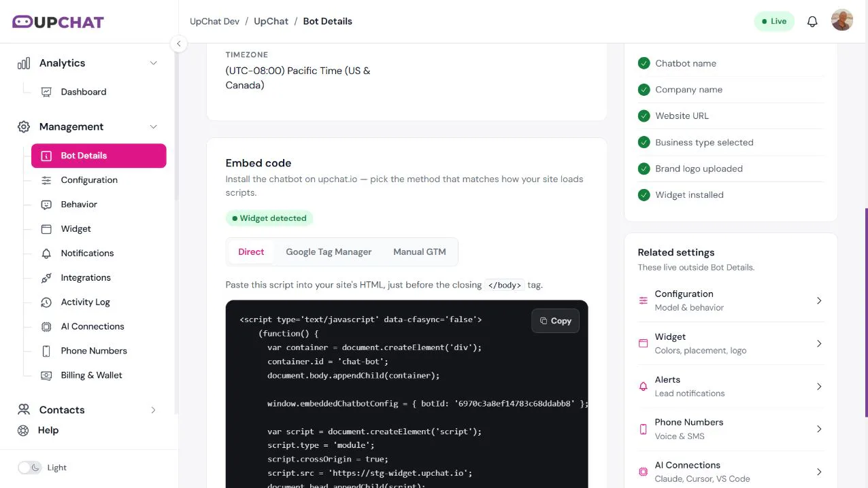Click the Business type selected checkmark
868x488 pixels.
pyautogui.click(x=644, y=142)
